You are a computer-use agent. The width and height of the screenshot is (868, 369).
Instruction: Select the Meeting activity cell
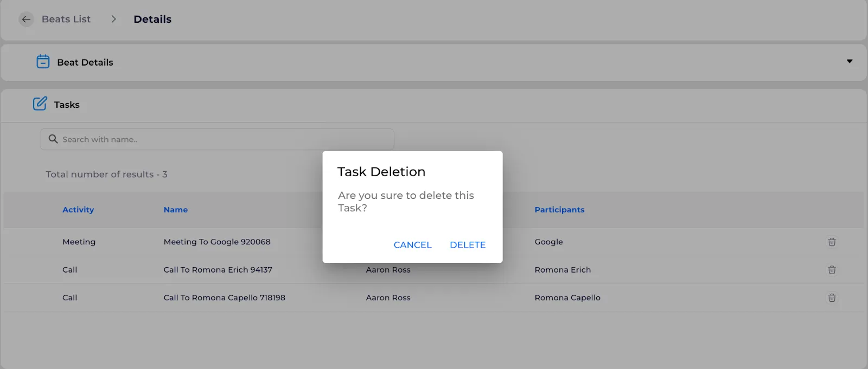[79, 242]
